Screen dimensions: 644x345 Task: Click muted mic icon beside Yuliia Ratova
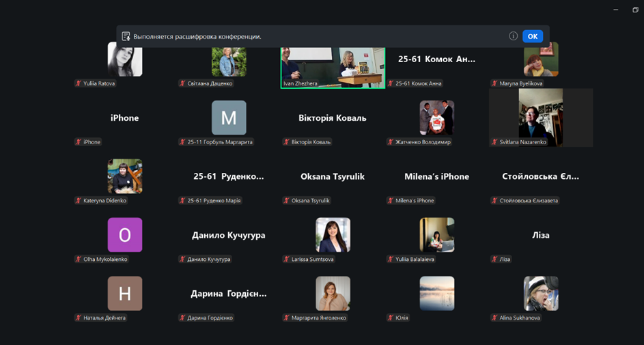[79, 83]
